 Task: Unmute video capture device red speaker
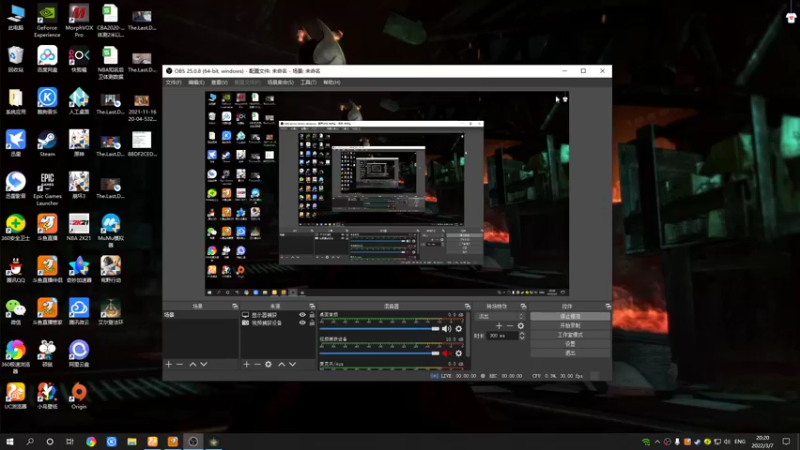pos(446,353)
